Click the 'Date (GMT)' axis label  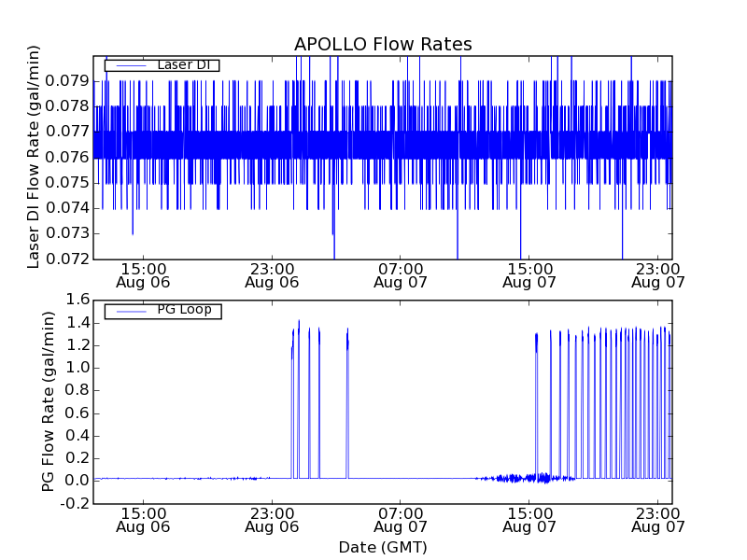pos(383,548)
